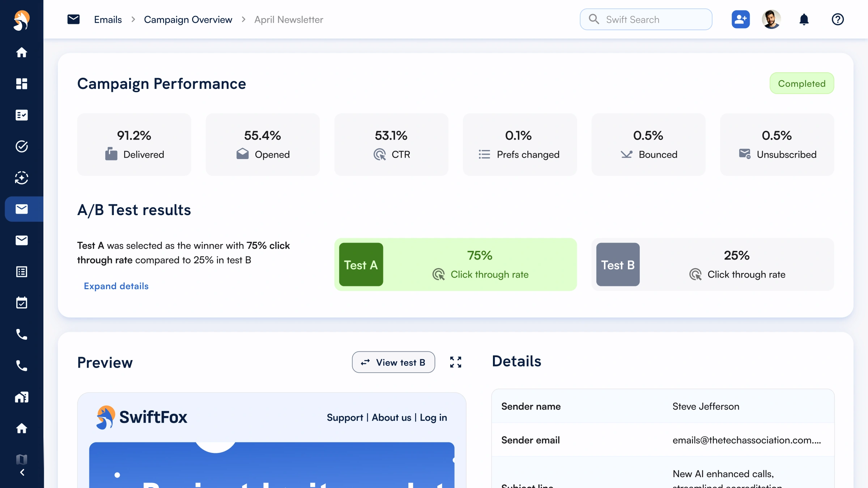
Task: Collapse the sidebar with the left chevron
Action: point(22,472)
